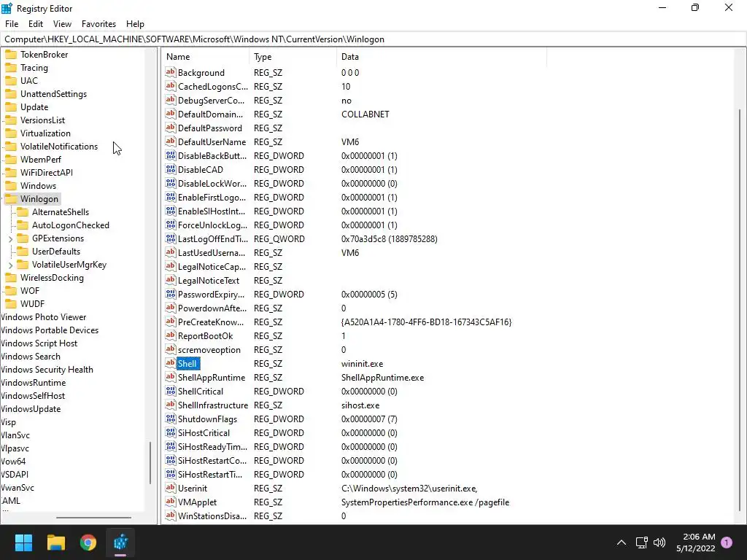Select the UserDefaults folder icon
Viewport: 747px width, 560px height.
23,252
